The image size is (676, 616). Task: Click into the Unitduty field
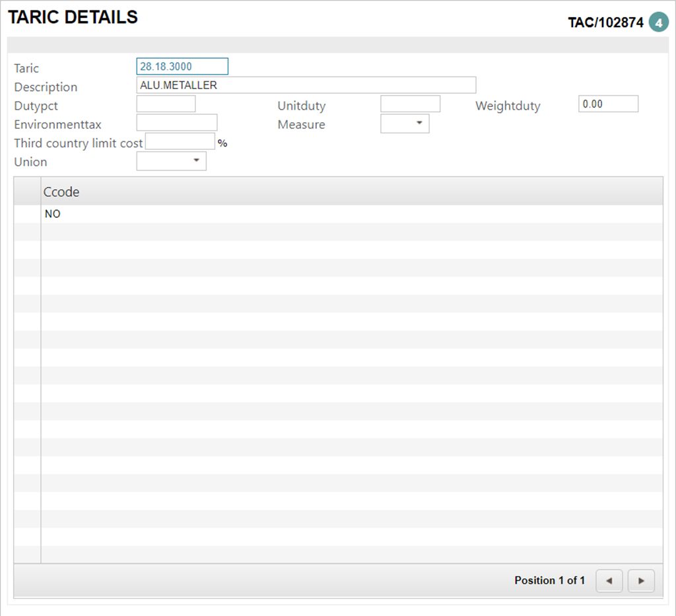click(410, 104)
